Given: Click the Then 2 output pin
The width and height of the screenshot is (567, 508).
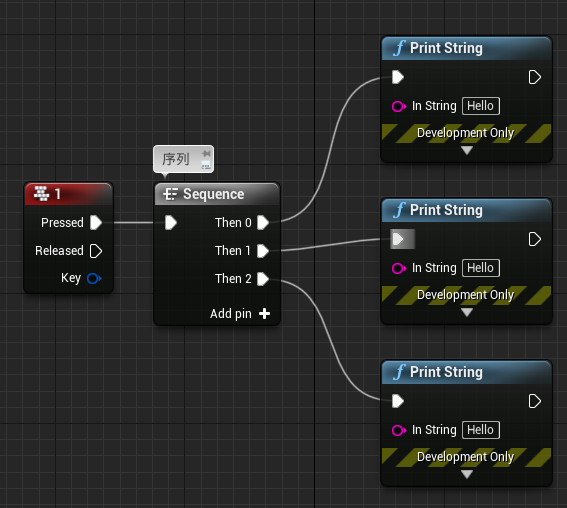Looking at the screenshot, I should point(263,279).
